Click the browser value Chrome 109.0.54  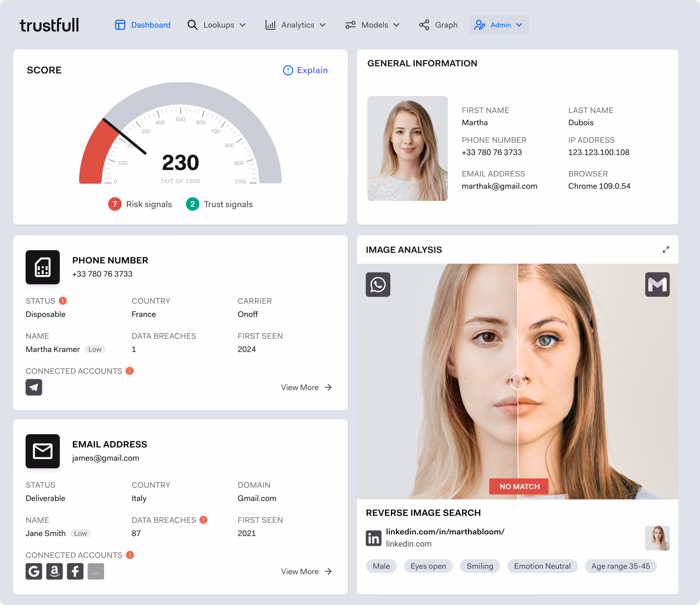pyautogui.click(x=599, y=186)
